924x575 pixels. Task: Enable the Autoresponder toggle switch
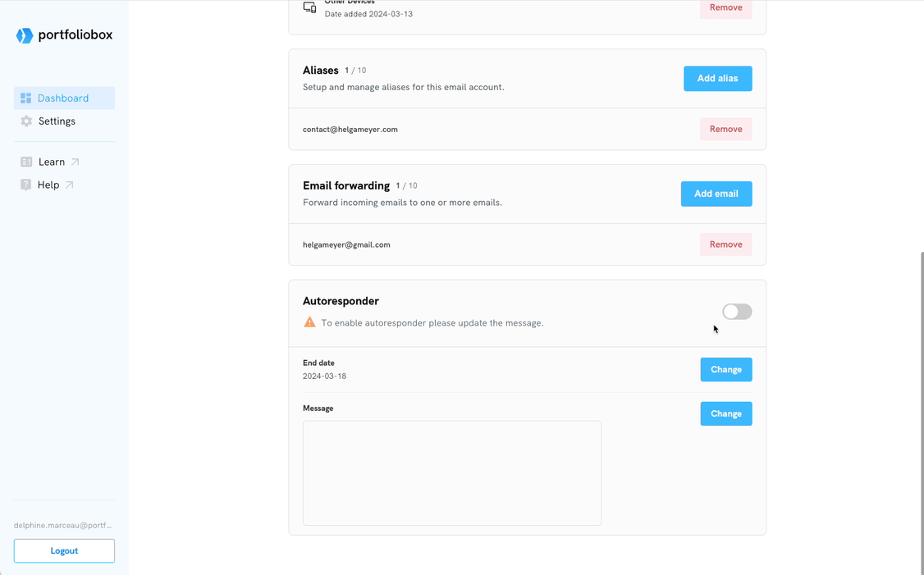pyautogui.click(x=736, y=312)
